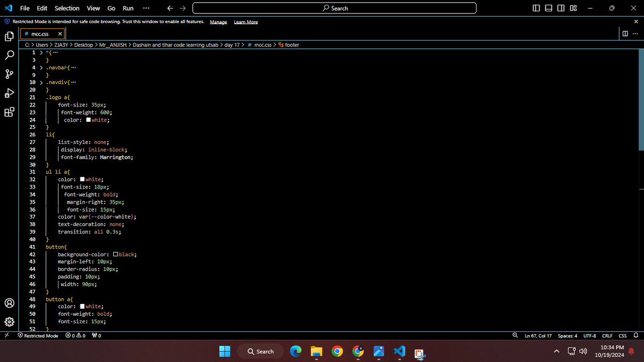The image size is (644, 362).
Task: Open the Search view in activity bar
Action: [9, 55]
